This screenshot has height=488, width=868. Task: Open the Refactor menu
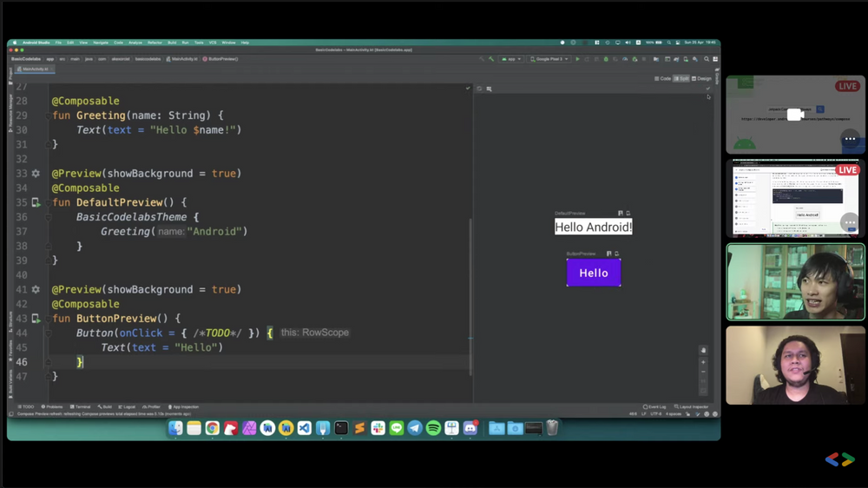tap(155, 43)
